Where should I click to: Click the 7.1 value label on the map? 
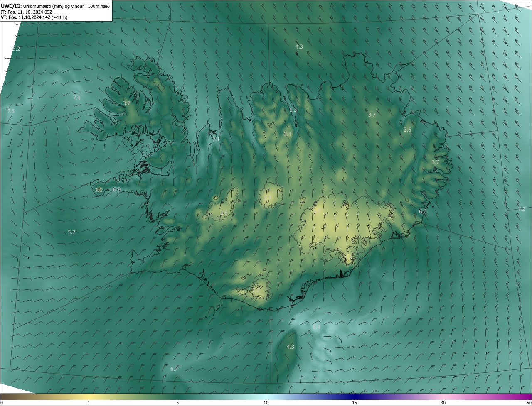(x=216, y=139)
